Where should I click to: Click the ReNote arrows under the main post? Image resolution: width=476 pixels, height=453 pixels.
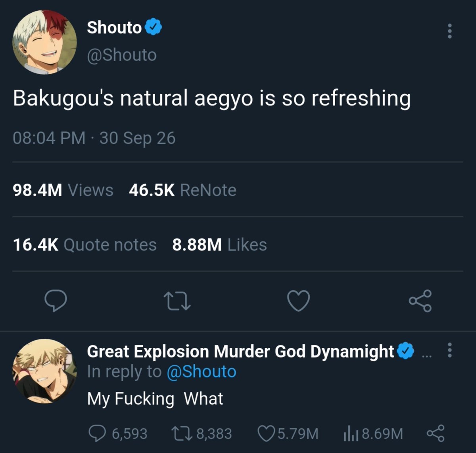tap(177, 301)
